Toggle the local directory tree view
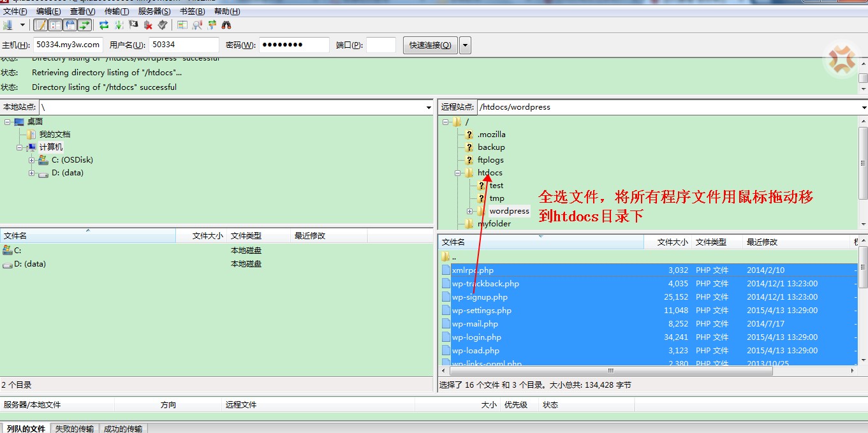Viewport: 868px width, 433px height. point(55,25)
